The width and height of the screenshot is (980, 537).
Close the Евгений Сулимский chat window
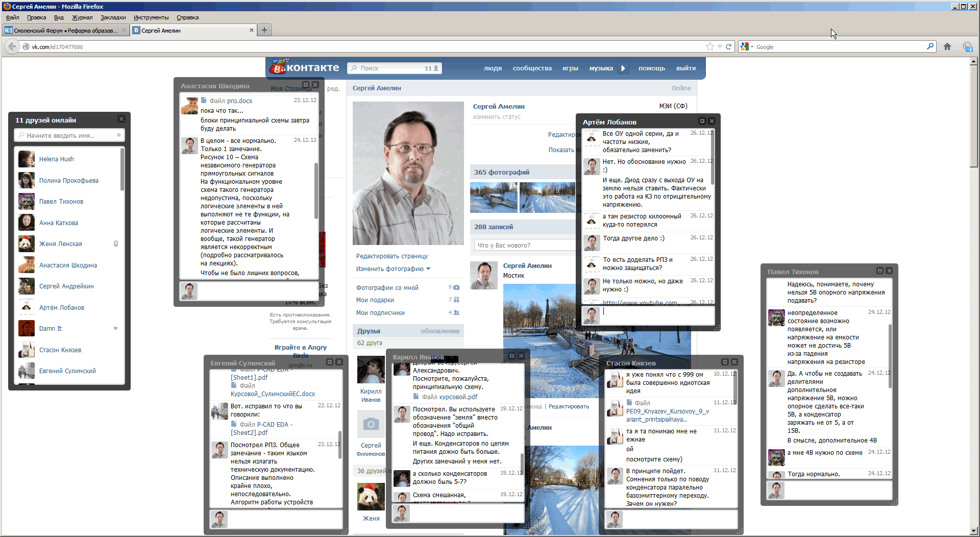coord(339,362)
